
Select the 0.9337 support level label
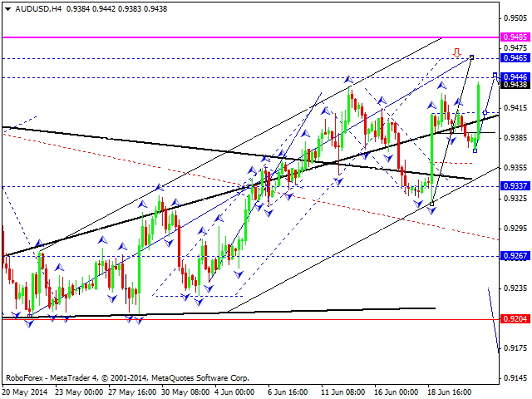coord(515,186)
